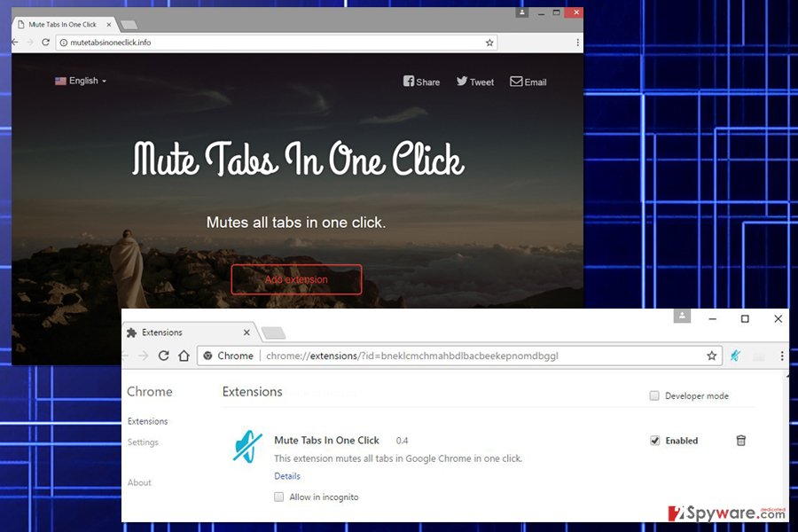The width and height of the screenshot is (798, 532).
Task: Click the trash icon to remove the extension
Action: pyautogui.click(x=741, y=441)
